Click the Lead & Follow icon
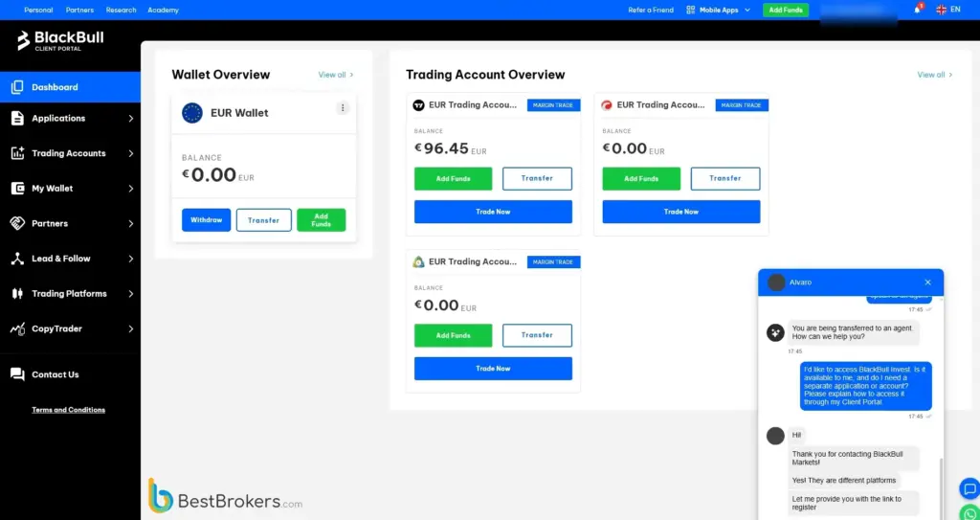The image size is (980, 520). (17, 259)
